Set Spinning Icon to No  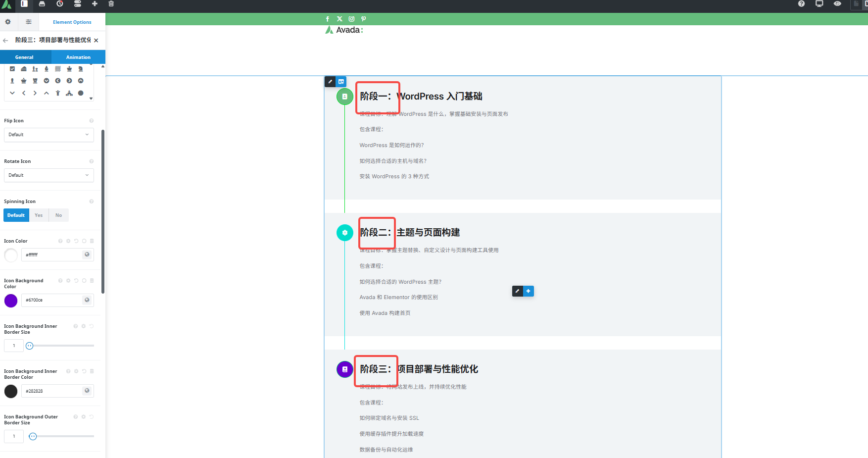click(58, 215)
